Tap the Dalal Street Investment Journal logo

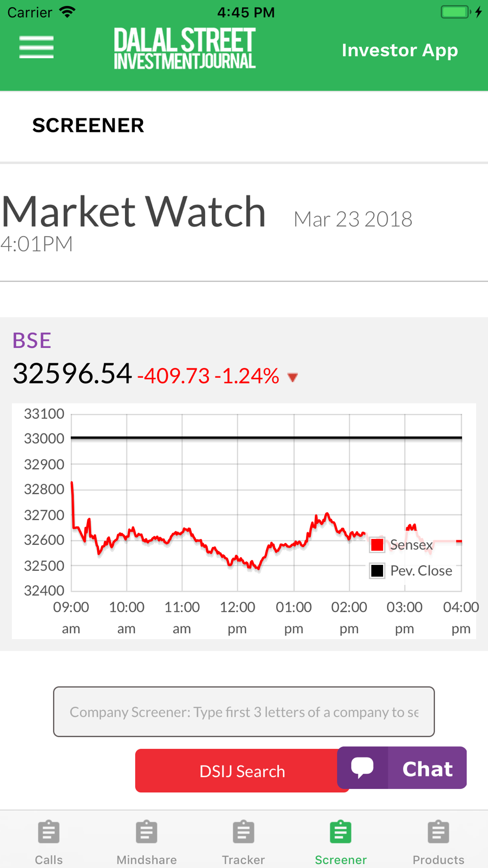[x=184, y=48]
